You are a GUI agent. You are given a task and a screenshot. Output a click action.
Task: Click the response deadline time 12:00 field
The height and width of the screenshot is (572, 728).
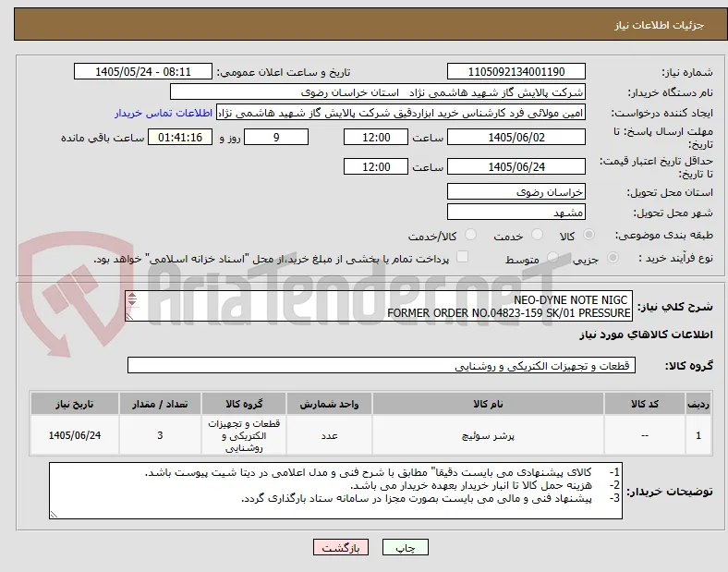click(x=376, y=138)
